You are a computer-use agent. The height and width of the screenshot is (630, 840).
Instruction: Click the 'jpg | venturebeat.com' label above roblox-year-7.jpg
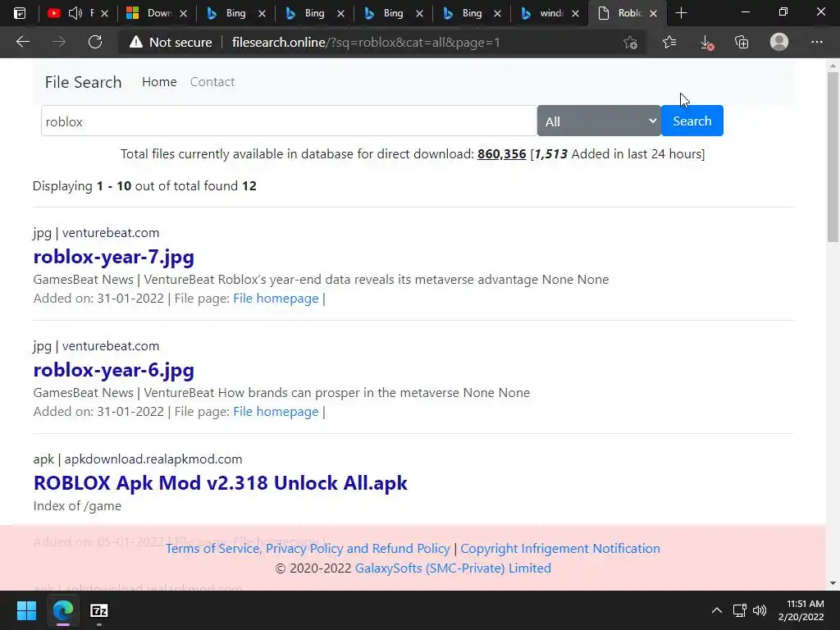coord(96,233)
